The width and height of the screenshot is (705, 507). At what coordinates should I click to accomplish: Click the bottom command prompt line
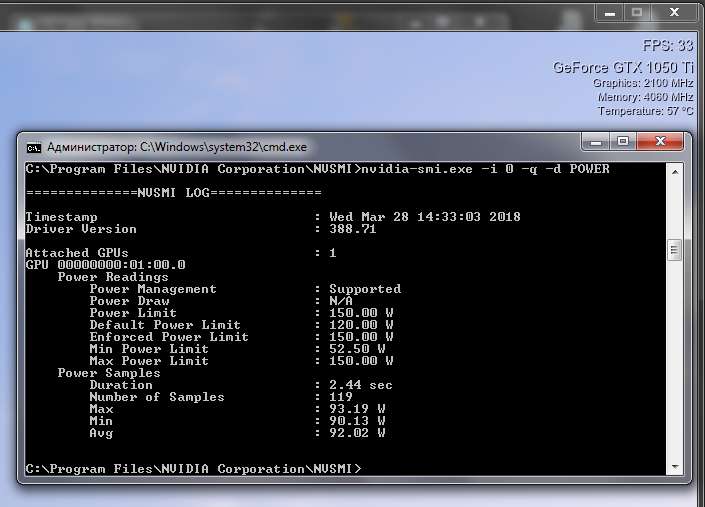coord(193,469)
